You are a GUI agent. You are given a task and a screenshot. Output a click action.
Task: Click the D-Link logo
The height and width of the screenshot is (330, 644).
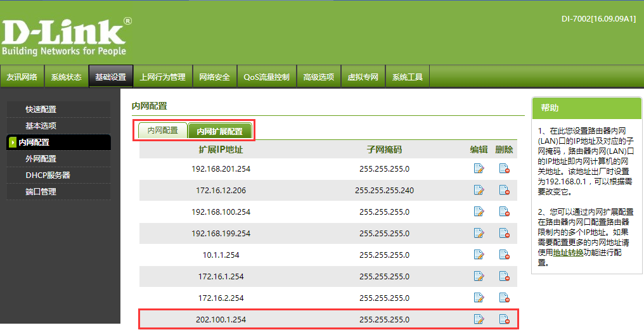66,36
